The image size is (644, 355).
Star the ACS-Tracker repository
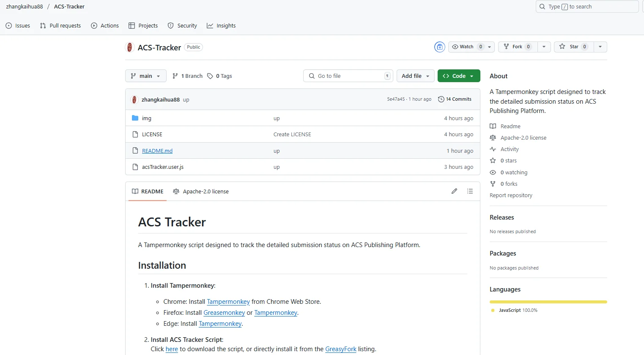click(x=574, y=47)
